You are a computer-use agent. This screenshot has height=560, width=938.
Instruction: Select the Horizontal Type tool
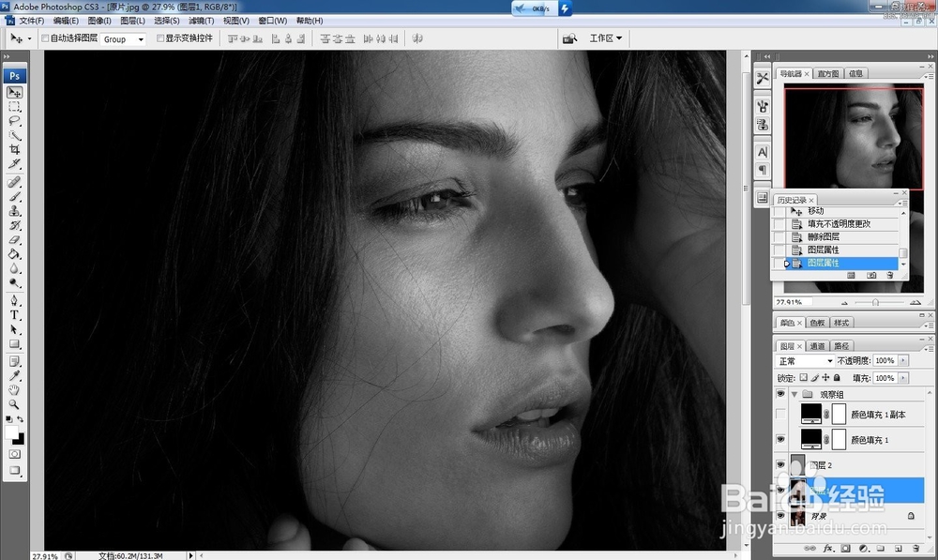click(x=14, y=314)
